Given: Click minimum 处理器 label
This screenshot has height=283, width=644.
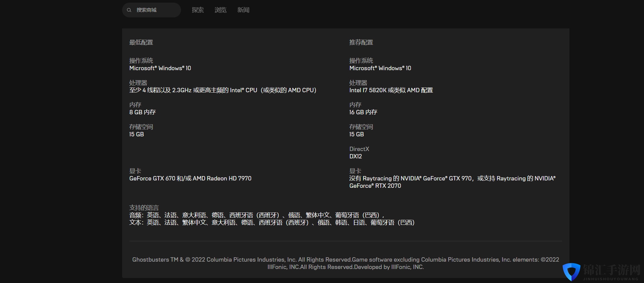Looking at the screenshot, I should click(x=138, y=83).
